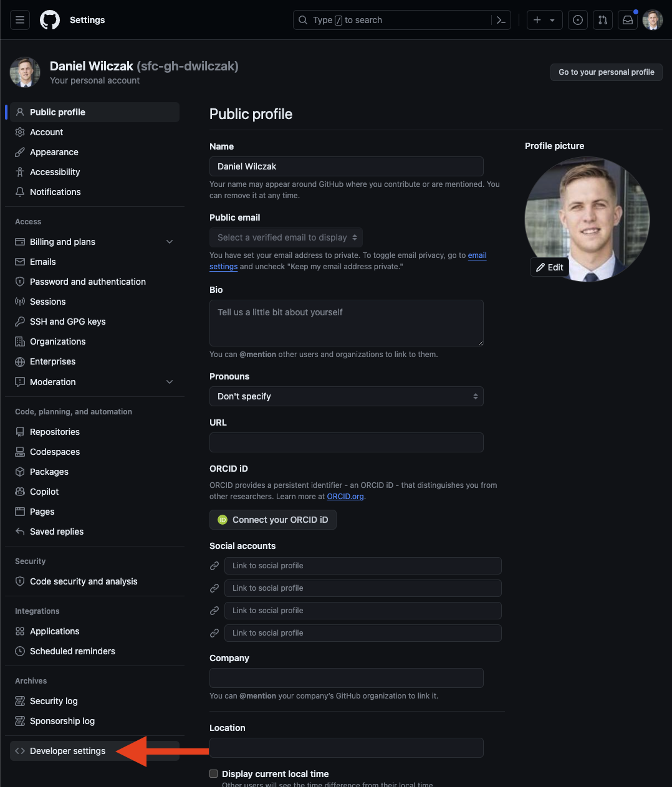The width and height of the screenshot is (672, 787).
Task: Open SSH and GPG keys settings
Action: tap(67, 322)
